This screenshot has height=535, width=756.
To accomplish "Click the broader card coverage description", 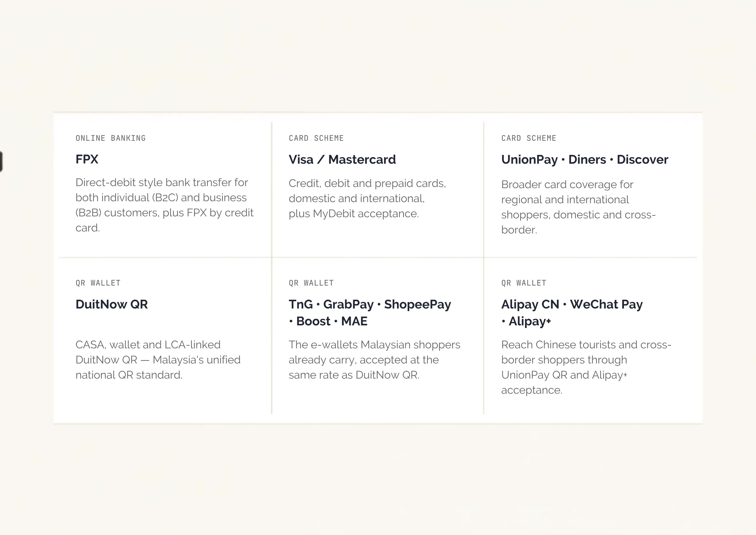I will pyautogui.click(x=578, y=207).
